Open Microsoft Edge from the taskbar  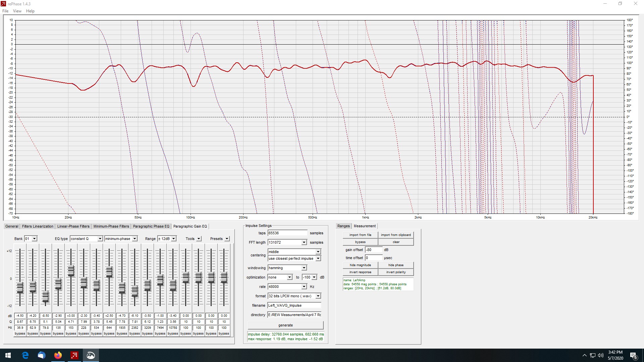tap(25, 355)
